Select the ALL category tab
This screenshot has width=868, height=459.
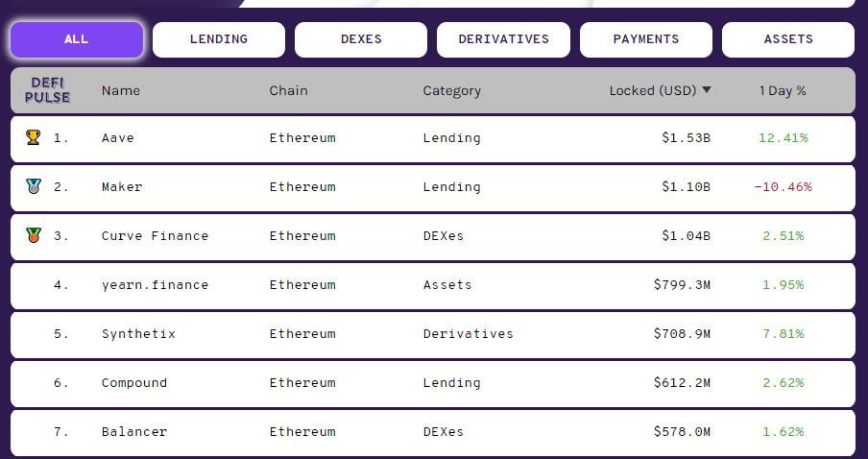pos(77,39)
